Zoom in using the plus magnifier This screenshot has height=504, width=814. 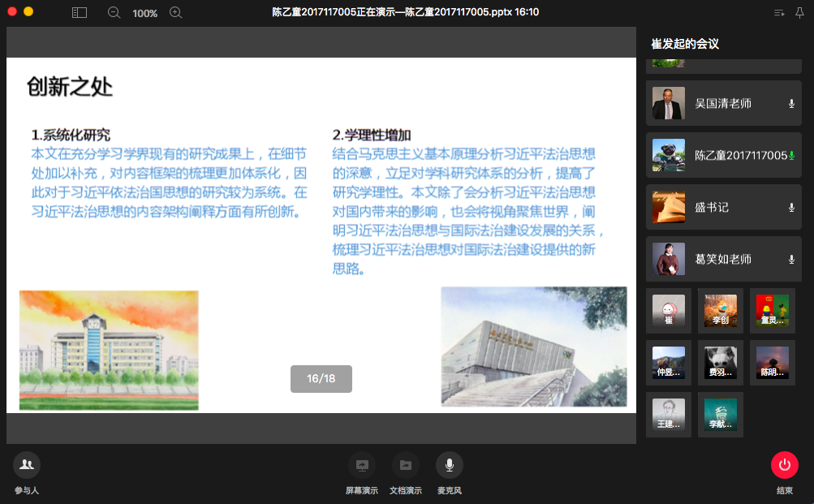tap(176, 12)
